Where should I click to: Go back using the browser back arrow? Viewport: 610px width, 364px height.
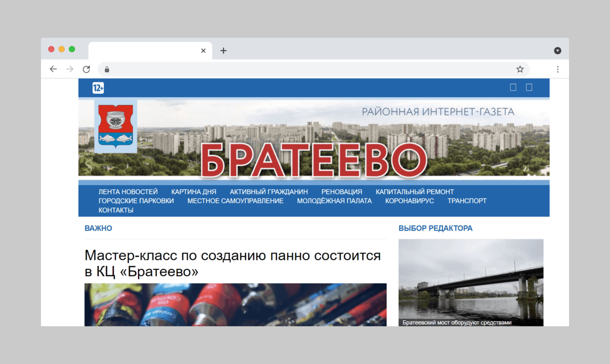tap(53, 69)
